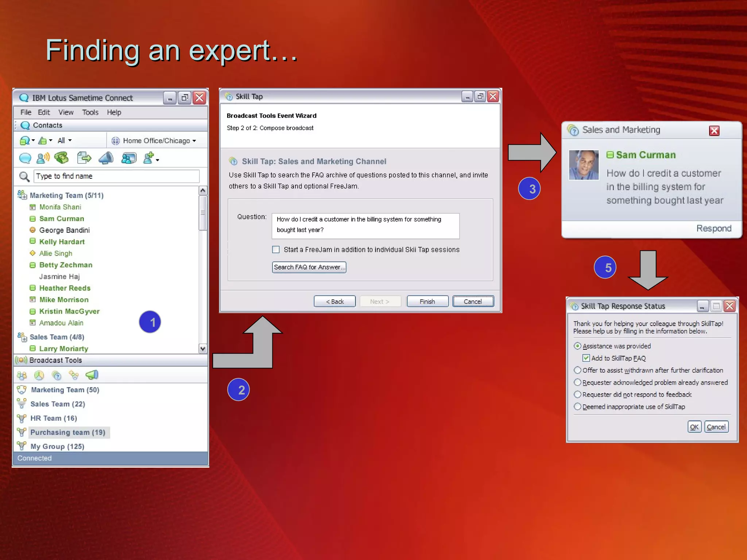Click Cancel in the Skill Tap wizard
The image size is (747, 560).
pos(473,302)
